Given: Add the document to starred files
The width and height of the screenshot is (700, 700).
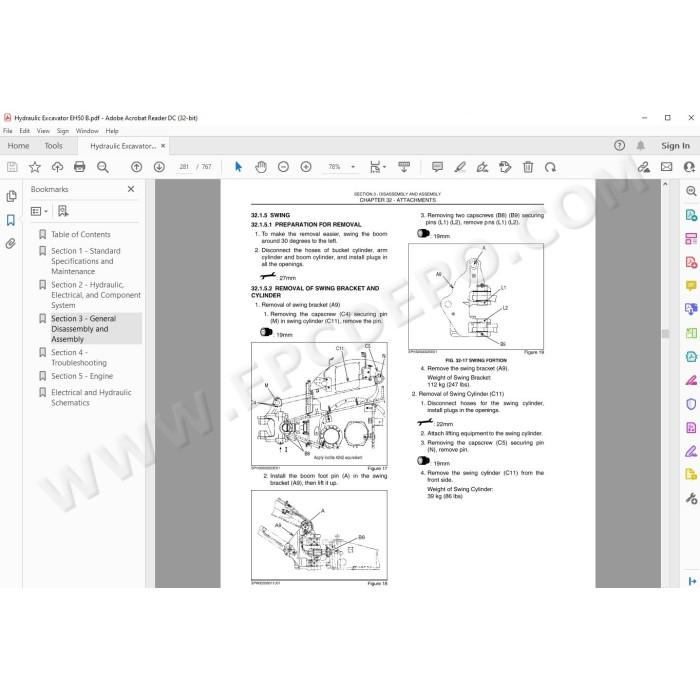Looking at the screenshot, I should 35,167.
